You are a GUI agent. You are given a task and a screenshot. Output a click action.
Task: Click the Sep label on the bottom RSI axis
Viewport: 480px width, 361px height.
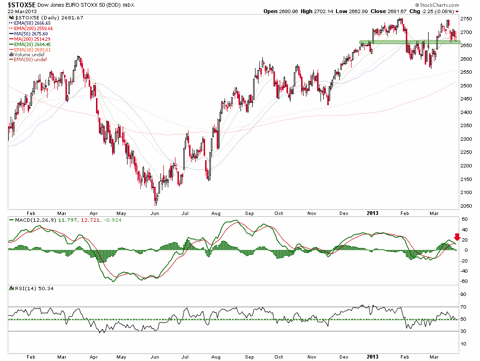(249, 357)
